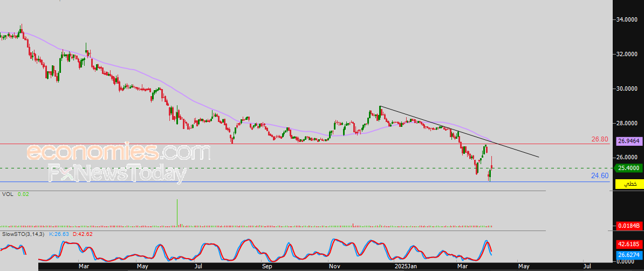Click the black descending trendline
The width and height of the screenshot is (644, 271).
click(x=459, y=132)
